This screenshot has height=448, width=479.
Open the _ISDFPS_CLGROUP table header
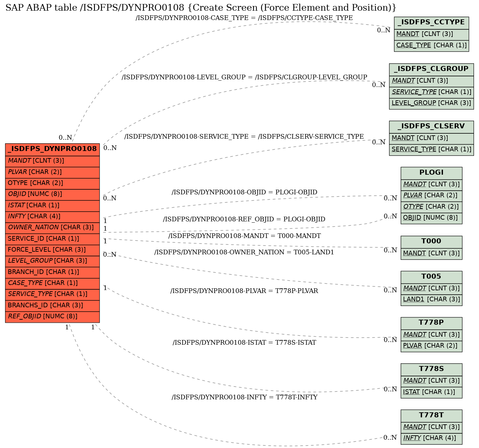(x=431, y=69)
